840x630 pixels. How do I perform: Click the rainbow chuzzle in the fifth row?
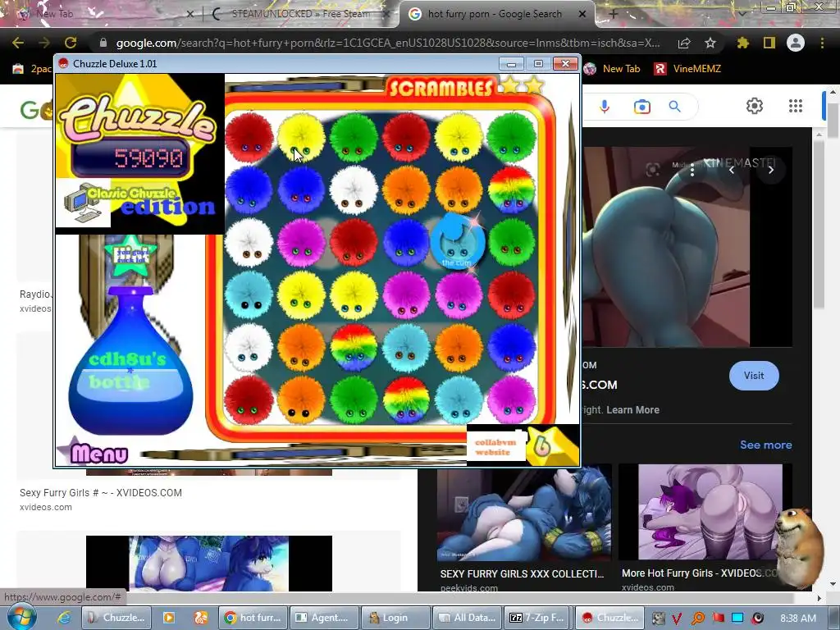pyautogui.click(x=354, y=347)
